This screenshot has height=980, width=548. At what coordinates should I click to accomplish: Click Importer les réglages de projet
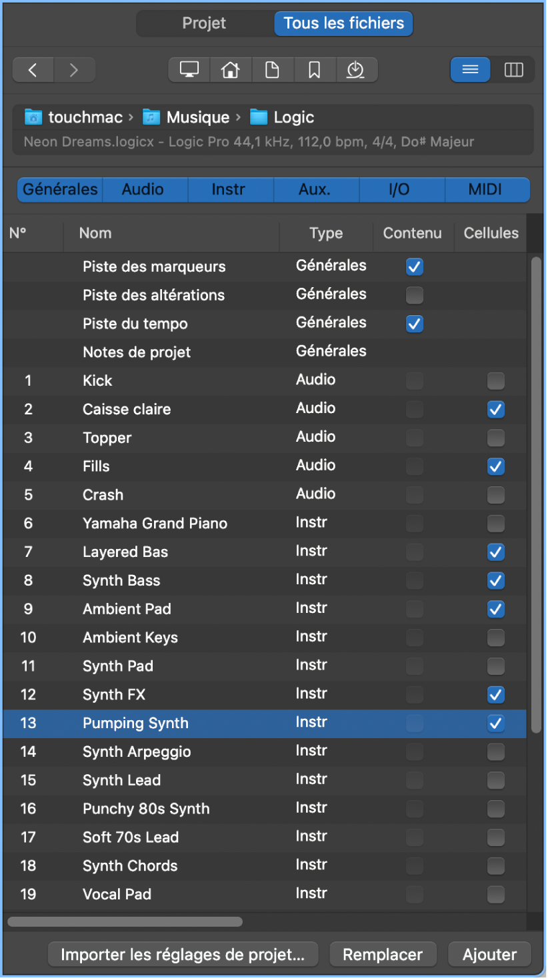coord(183,955)
